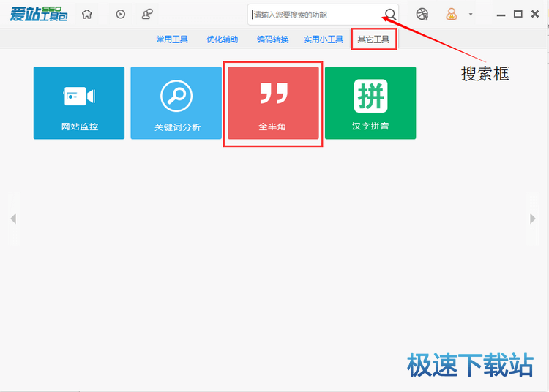Expand the account dropdown arrow
The height and width of the screenshot is (392, 549).
(x=471, y=15)
